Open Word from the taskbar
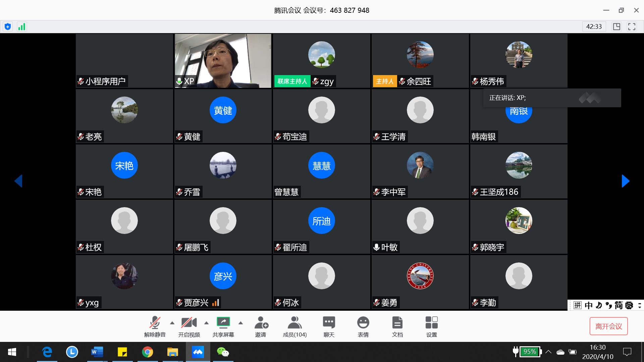 coord(97,352)
